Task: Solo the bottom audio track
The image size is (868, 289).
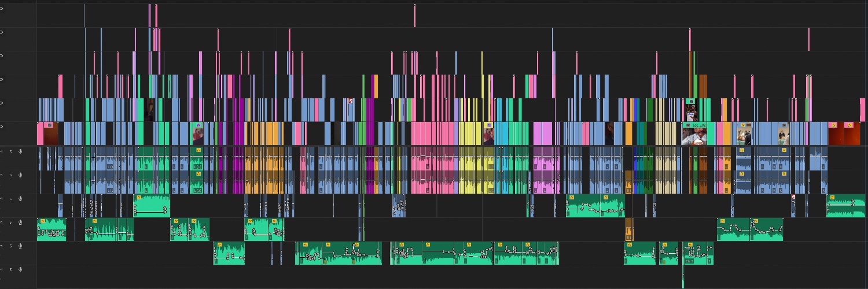Action: click(10, 270)
